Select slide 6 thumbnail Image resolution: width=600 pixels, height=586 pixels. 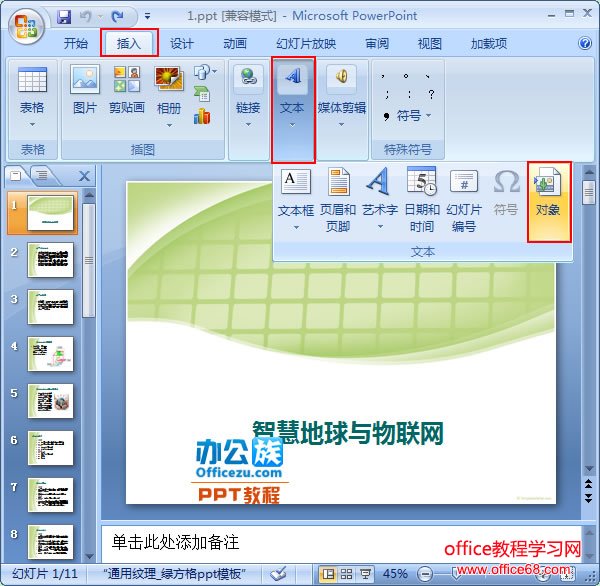tap(51, 448)
